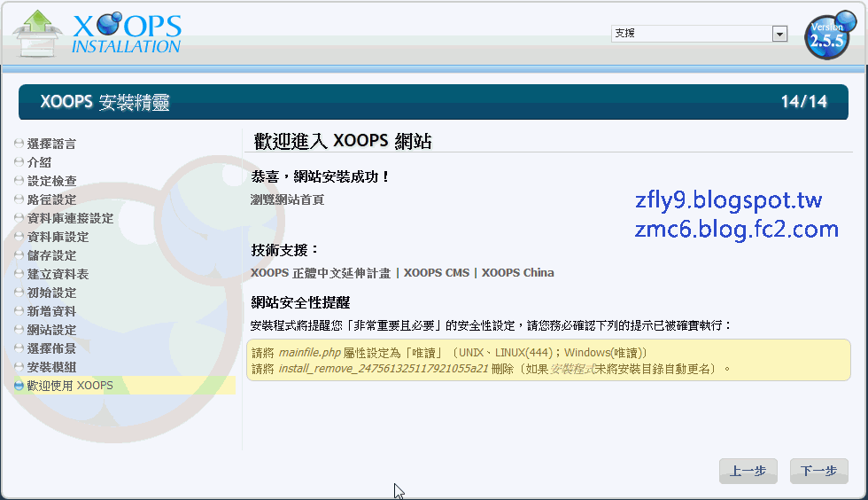Click the install_remove_247561325117921055a21 folder name
Image resolution: width=868 pixels, height=500 pixels.
[x=383, y=369]
